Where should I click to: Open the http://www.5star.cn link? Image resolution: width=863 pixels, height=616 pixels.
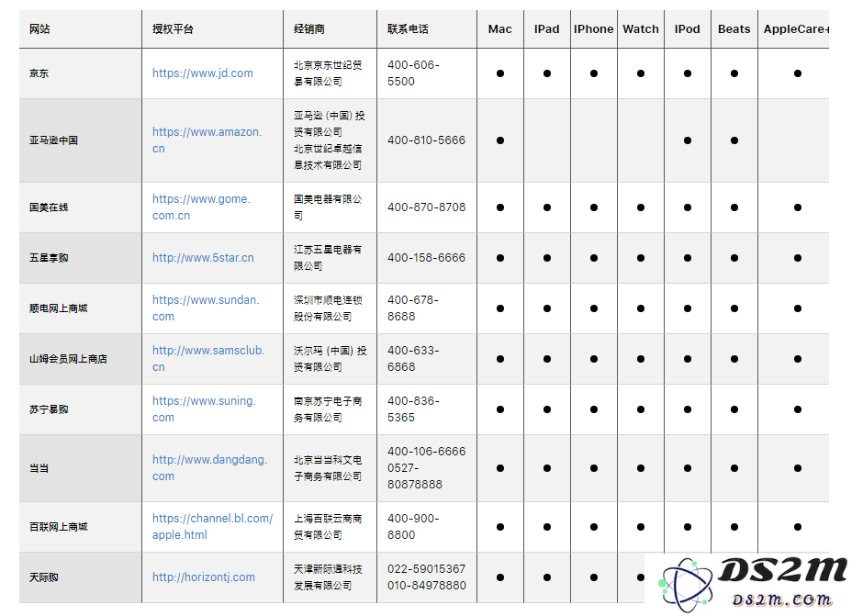pos(203,258)
